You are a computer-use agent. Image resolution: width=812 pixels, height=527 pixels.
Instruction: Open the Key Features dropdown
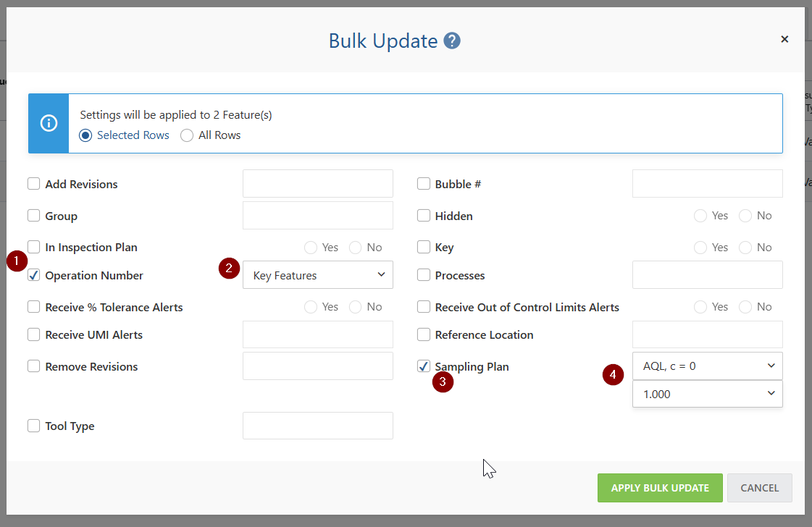point(318,275)
